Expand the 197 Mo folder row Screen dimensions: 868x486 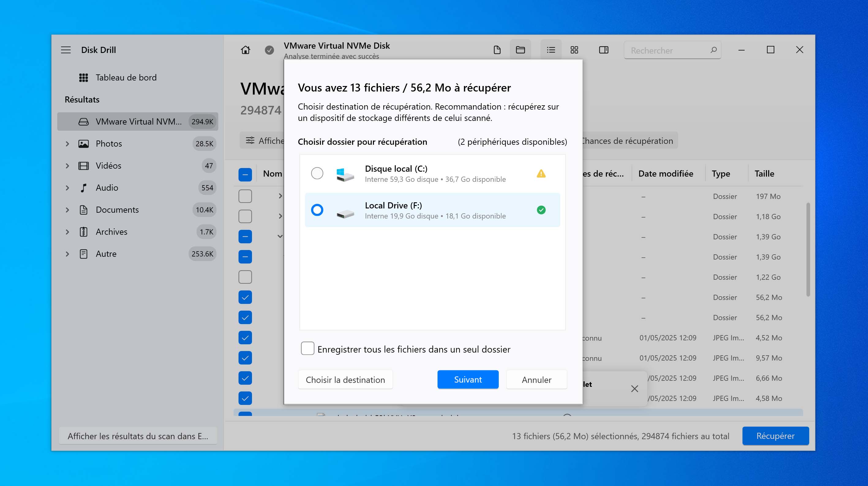(x=280, y=196)
